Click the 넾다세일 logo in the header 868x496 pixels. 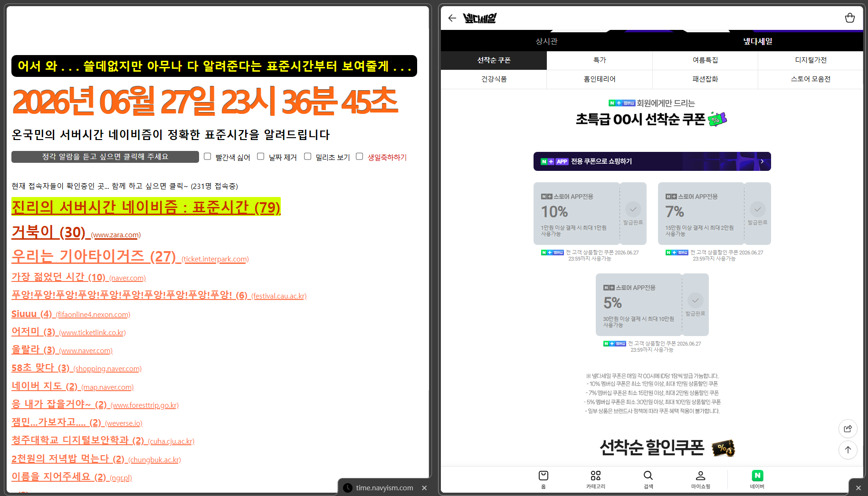pyautogui.click(x=480, y=18)
